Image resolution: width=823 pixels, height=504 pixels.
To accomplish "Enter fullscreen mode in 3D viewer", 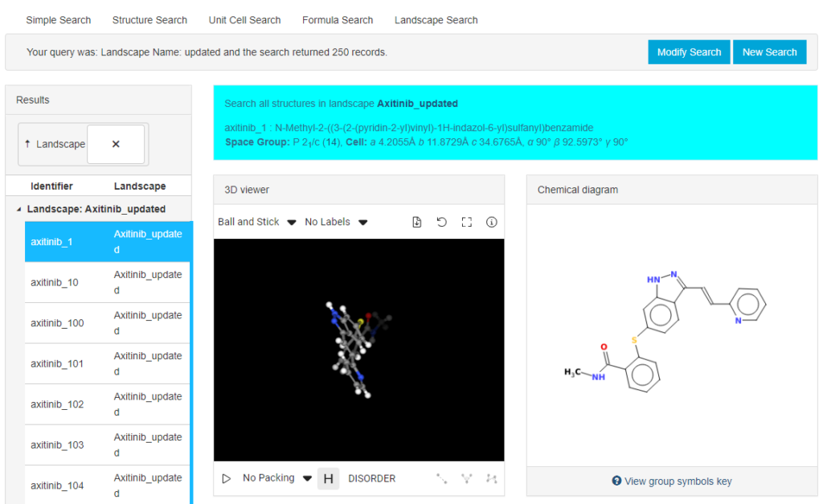I will [466, 223].
